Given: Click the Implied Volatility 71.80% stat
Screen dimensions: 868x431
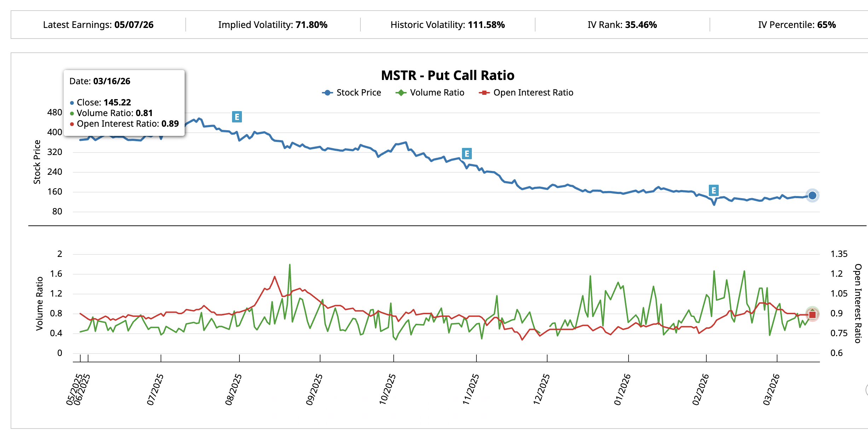Looking at the screenshot, I should pyautogui.click(x=273, y=25).
